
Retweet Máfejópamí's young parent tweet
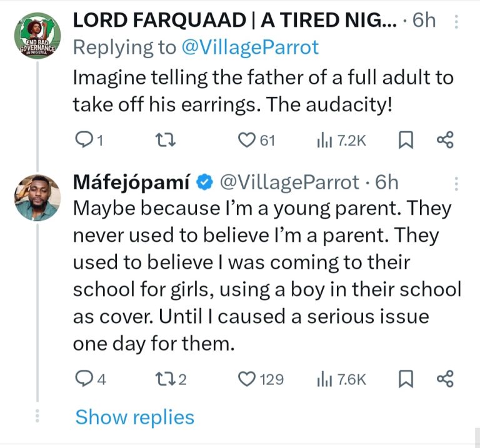(164, 379)
